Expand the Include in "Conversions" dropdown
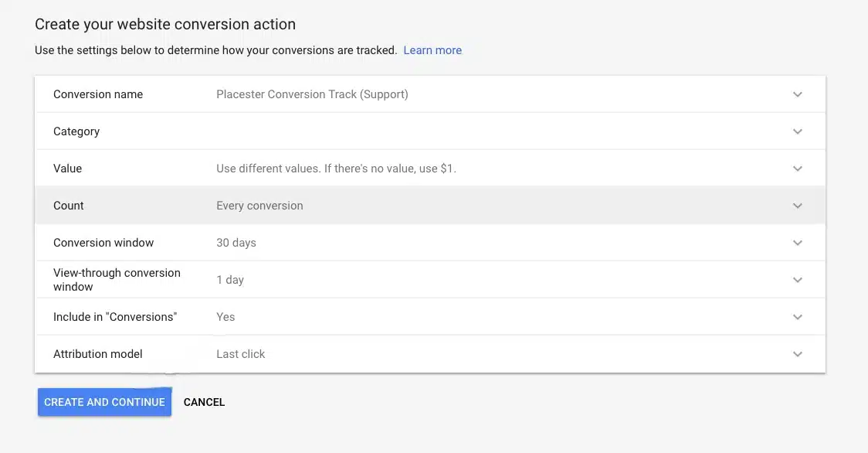 (x=798, y=316)
